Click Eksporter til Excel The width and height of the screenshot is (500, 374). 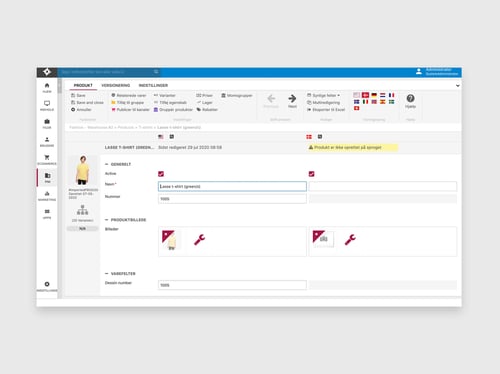coord(326,109)
